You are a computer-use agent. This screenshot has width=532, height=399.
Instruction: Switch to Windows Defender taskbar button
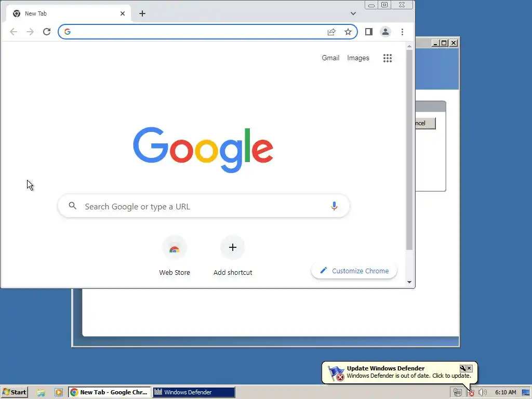click(194, 392)
